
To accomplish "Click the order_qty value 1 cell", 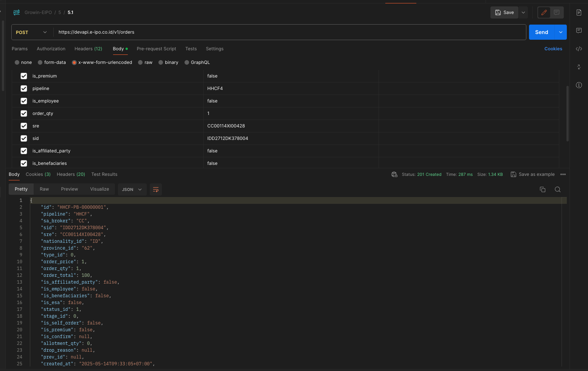I will [x=291, y=113].
